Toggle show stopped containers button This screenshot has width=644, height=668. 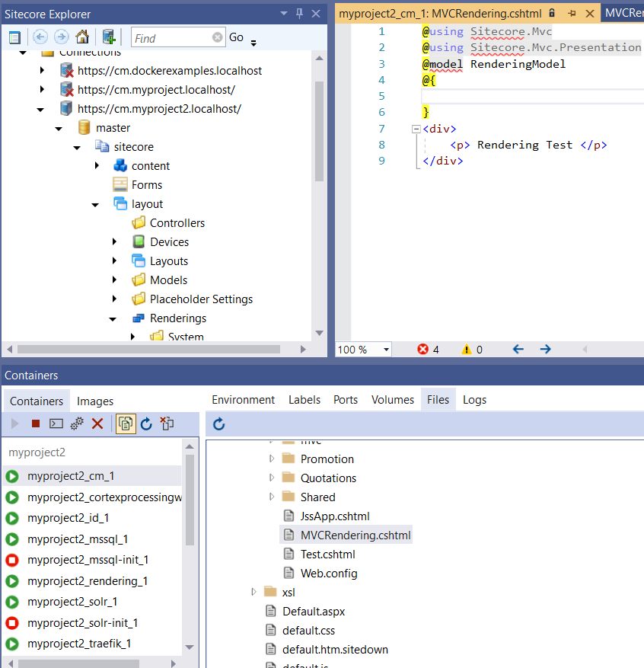126,423
